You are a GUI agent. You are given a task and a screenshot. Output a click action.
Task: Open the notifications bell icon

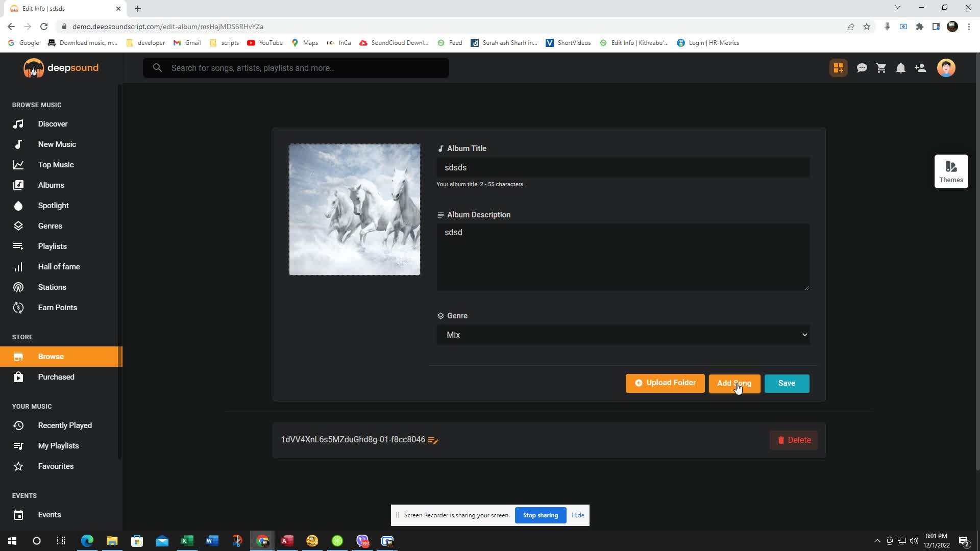pyautogui.click(x=901, y=68)
